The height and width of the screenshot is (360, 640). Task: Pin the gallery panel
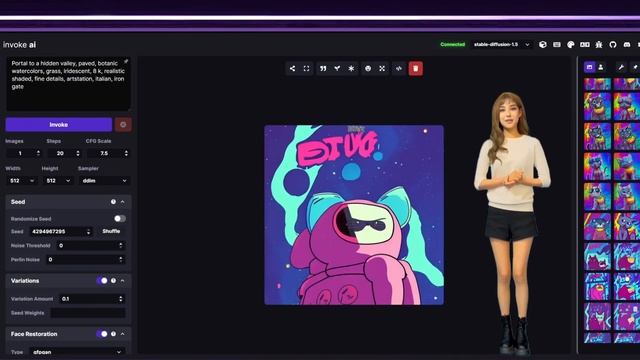[635, 67]
